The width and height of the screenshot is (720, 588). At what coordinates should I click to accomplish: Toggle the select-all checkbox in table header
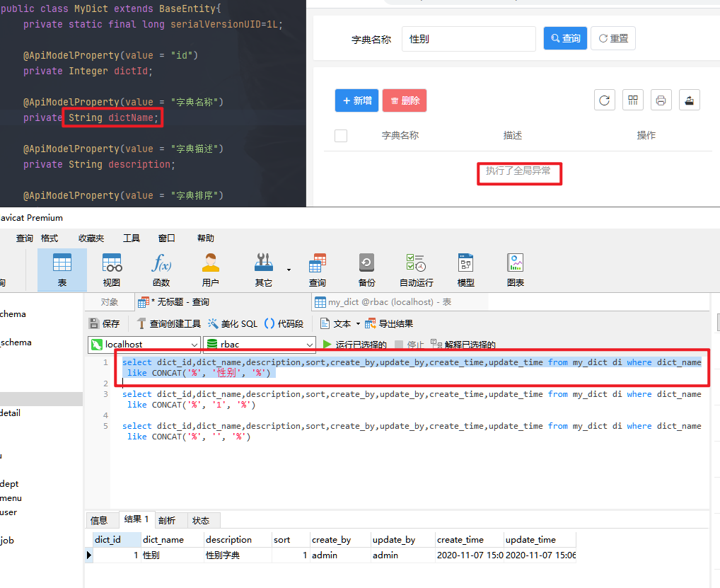[x=341, y=136]
